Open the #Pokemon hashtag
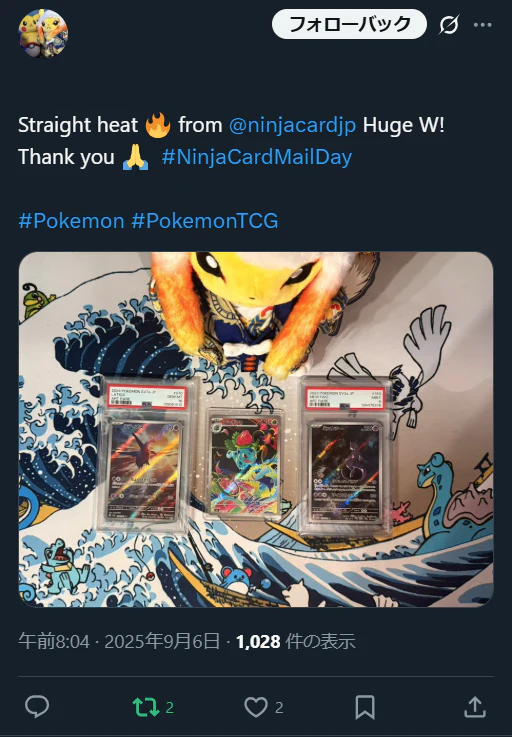 [71, 220]
